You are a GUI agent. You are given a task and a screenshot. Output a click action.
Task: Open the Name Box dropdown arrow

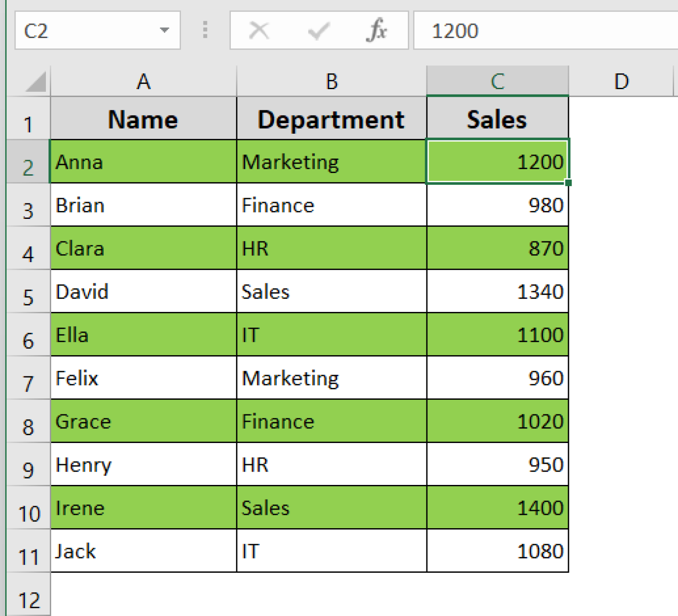tap(164, 30)
